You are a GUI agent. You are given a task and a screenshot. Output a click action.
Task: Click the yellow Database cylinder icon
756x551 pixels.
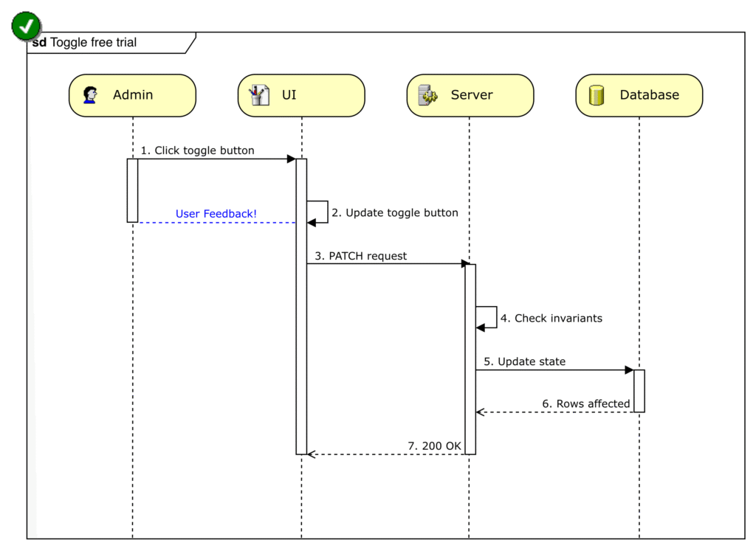[597, 95]
